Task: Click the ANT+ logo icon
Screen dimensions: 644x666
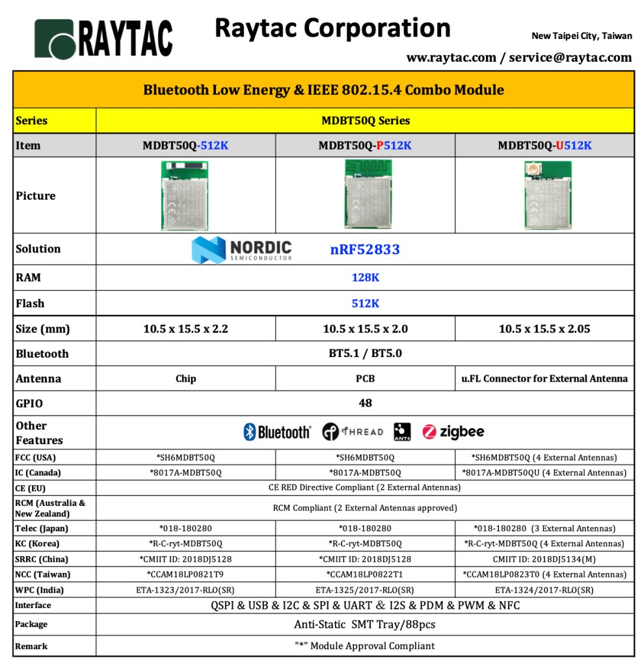Action: 403,432
